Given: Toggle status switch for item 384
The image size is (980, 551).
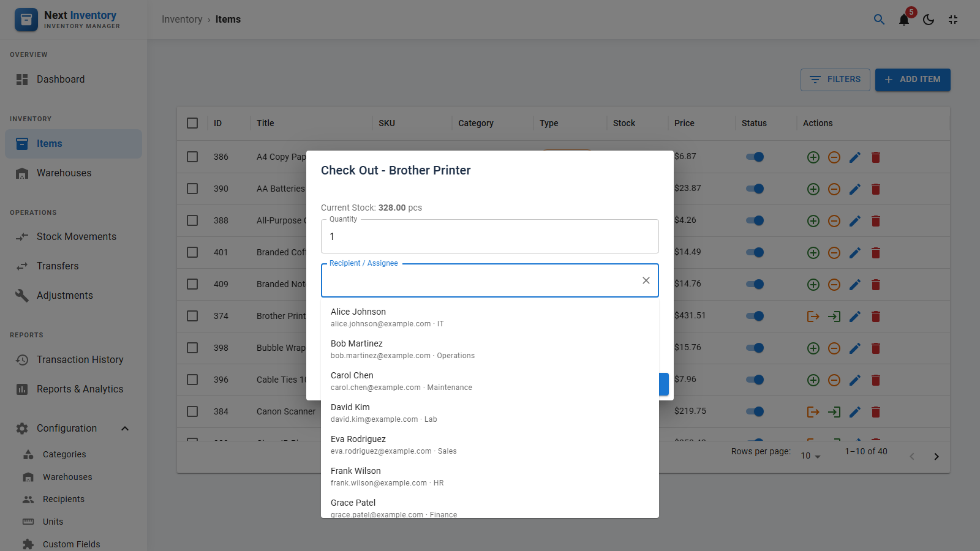Looking at the screenshot, I should point(755,411).
